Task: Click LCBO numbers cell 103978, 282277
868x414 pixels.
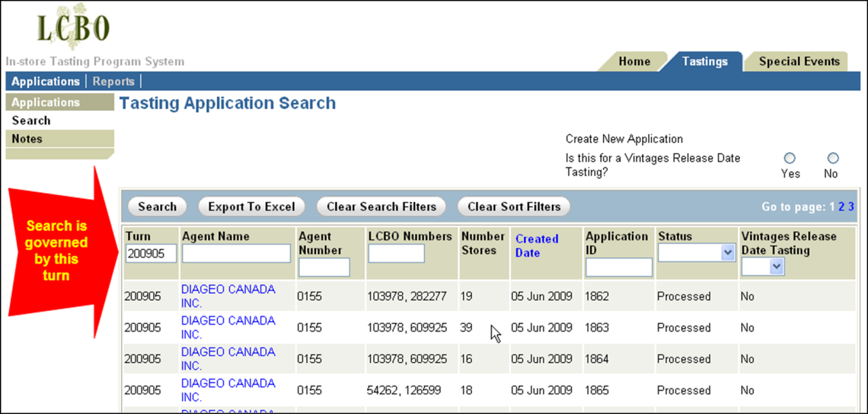Action: (x=407, y=296)
